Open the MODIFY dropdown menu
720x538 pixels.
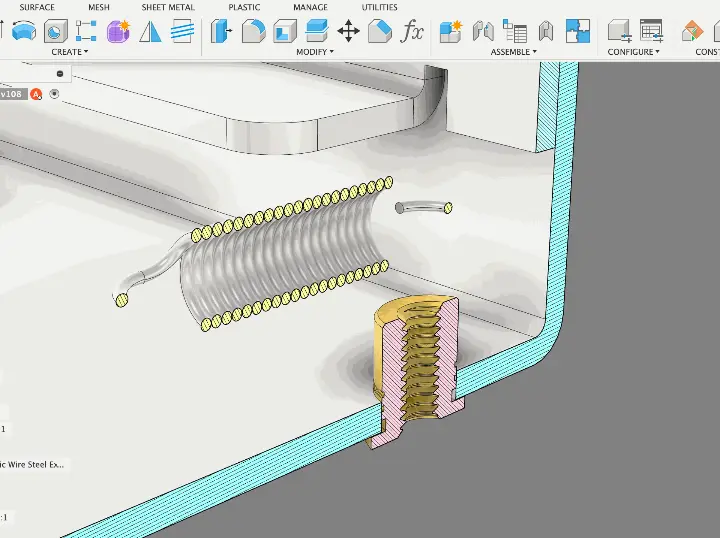pos(316,52)
